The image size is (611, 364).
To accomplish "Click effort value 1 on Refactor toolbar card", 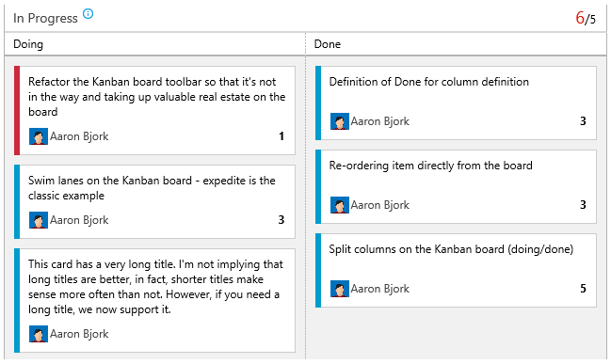I will coord(281,136).
